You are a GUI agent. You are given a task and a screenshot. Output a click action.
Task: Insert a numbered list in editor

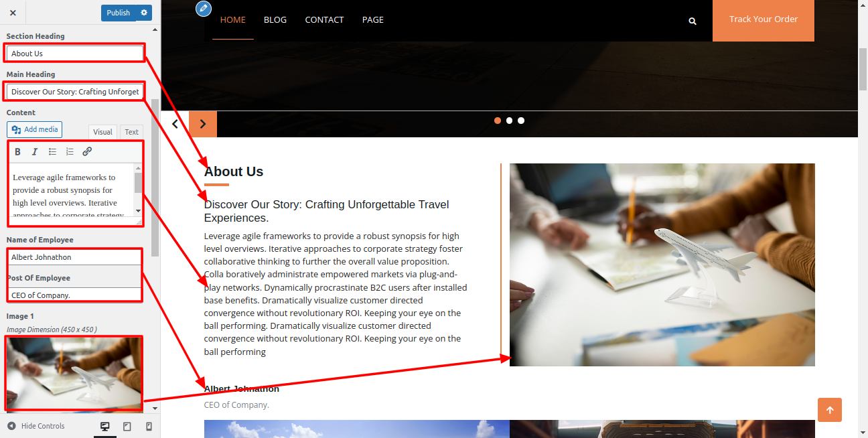(x=70, y=152)
